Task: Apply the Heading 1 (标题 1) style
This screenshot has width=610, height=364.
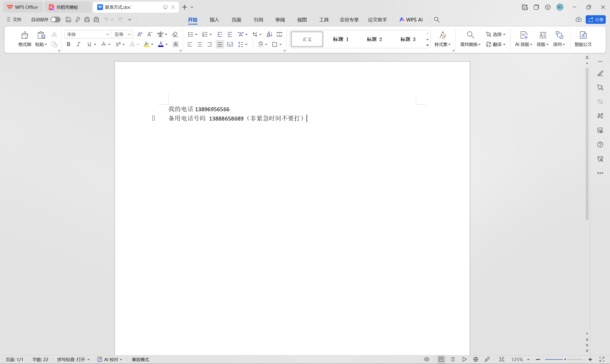Action: coord(341,39)
